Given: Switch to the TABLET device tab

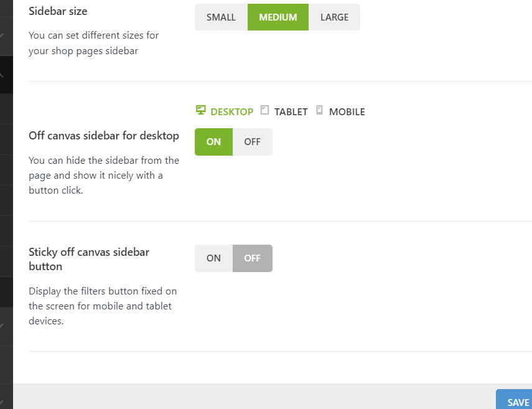Looking at the screenshot, I should click(x=291, y=112).
